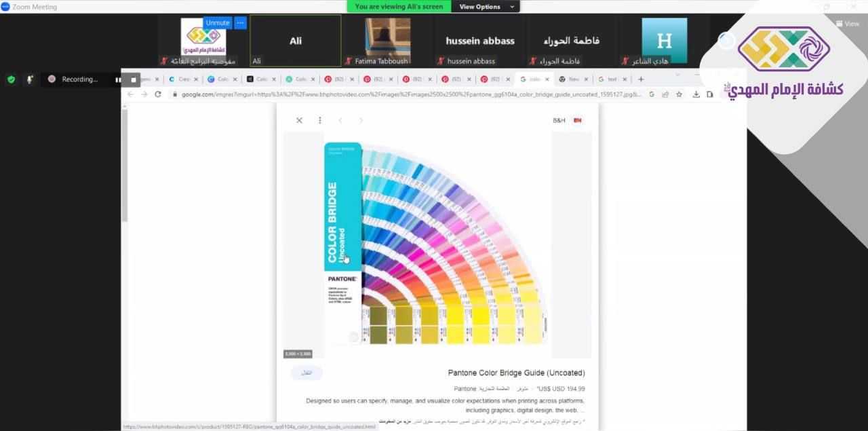Image resolution: width=868 pixels, height=431 pixels.
Task: Open Pantone Color Bridge Guide title link
Action: (516, 373)
